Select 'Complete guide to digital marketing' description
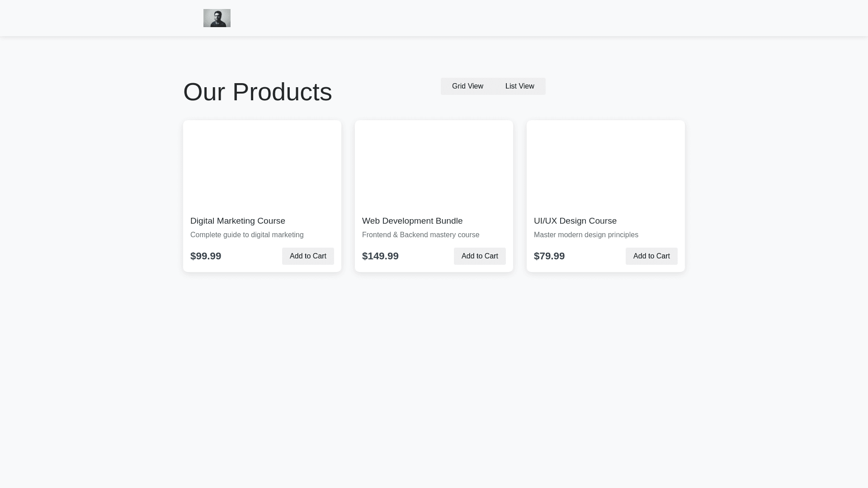Screen dimensions: 868x488 [x=247, y=235]
